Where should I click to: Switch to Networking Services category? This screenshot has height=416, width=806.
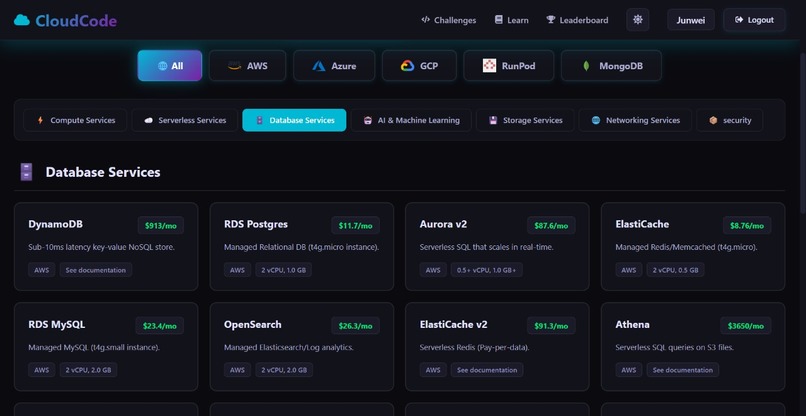pyautogui.click(x=635, y=120)
